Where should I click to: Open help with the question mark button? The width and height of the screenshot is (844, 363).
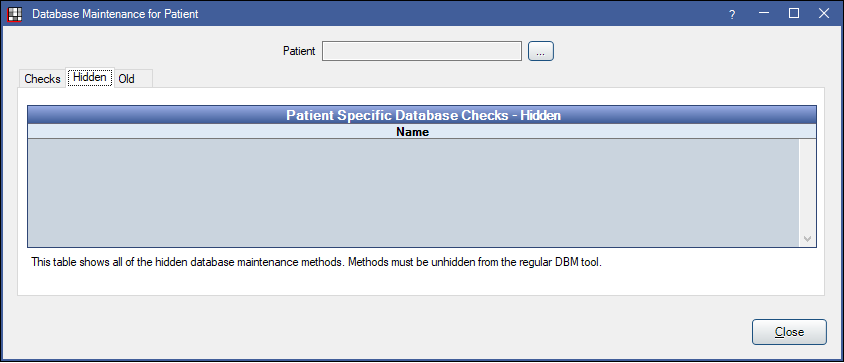pyautogui.click(x=732, y=15)
